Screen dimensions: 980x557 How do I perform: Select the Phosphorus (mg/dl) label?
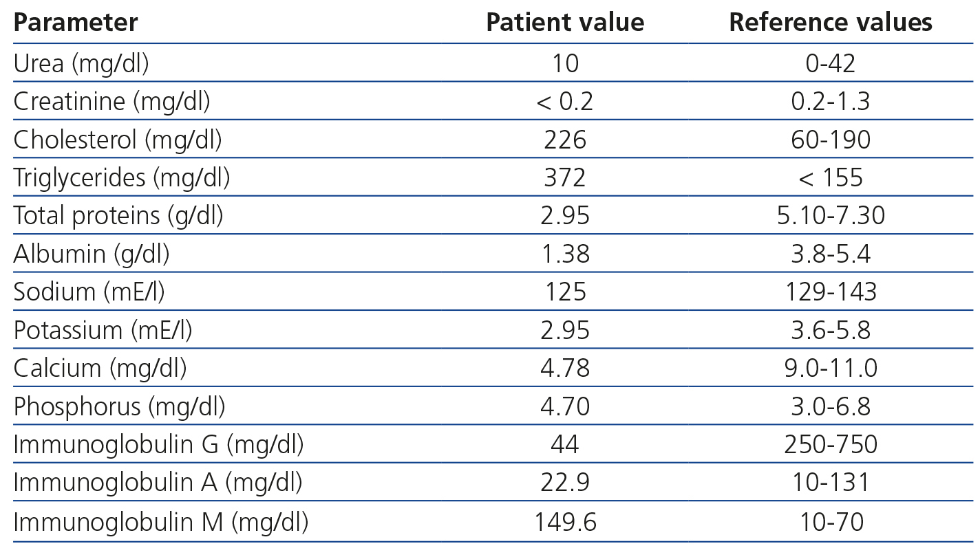119,407
